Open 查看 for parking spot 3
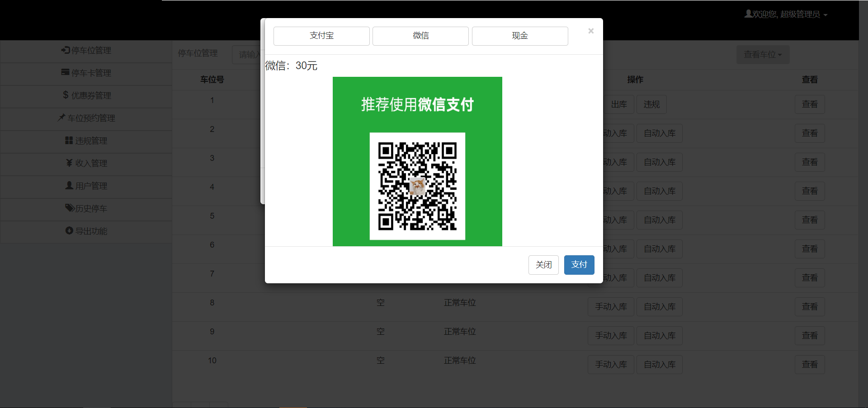 coord(810,162)
